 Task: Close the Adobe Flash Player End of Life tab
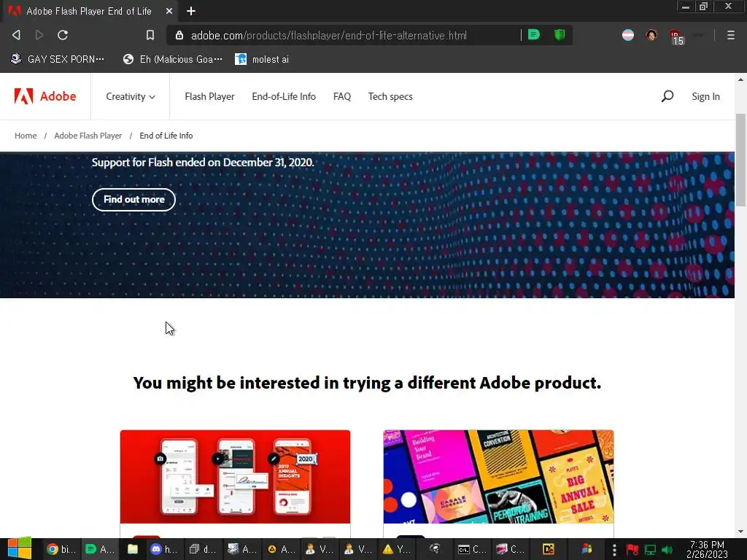point(169,11)
